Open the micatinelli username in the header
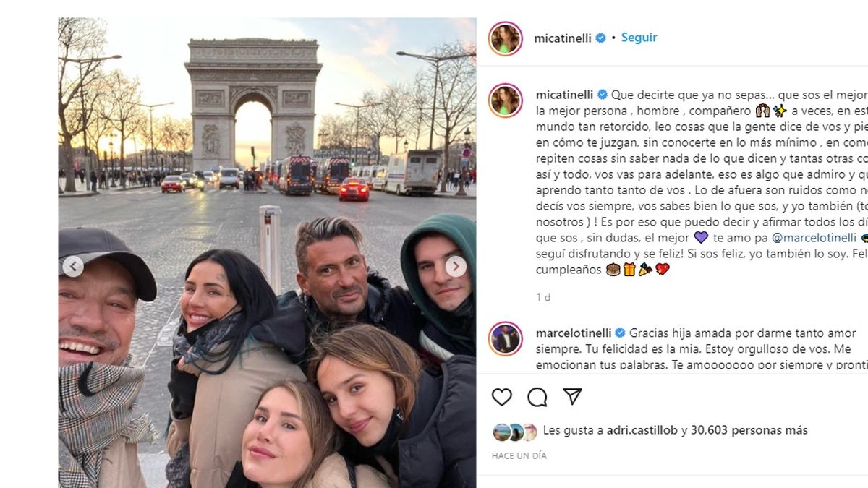This screenshot has height=488, width=868. coord(563,38)
